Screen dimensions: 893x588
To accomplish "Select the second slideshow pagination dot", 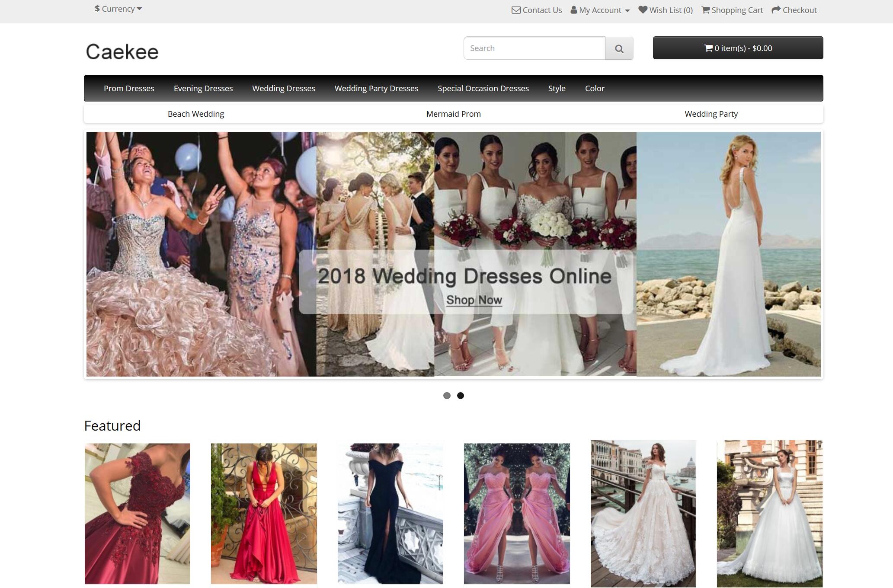I will click(x=461, y=396).
